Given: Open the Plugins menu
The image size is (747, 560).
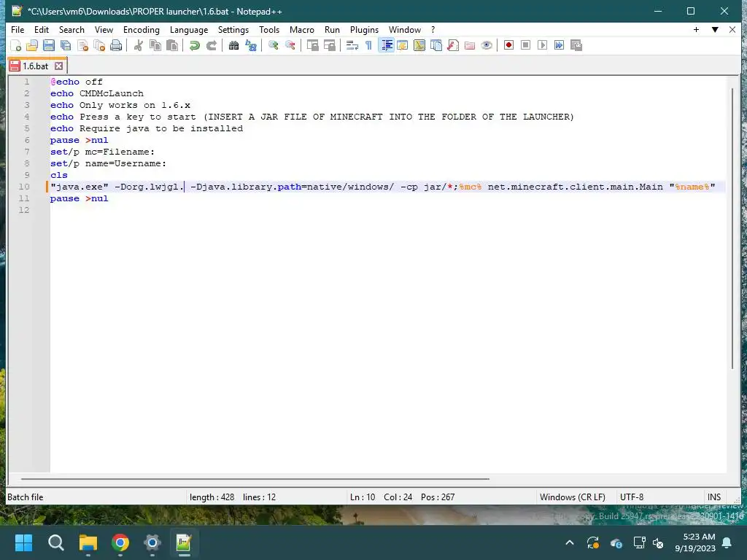Looking at the screenshot, I should tap(364, 29).
